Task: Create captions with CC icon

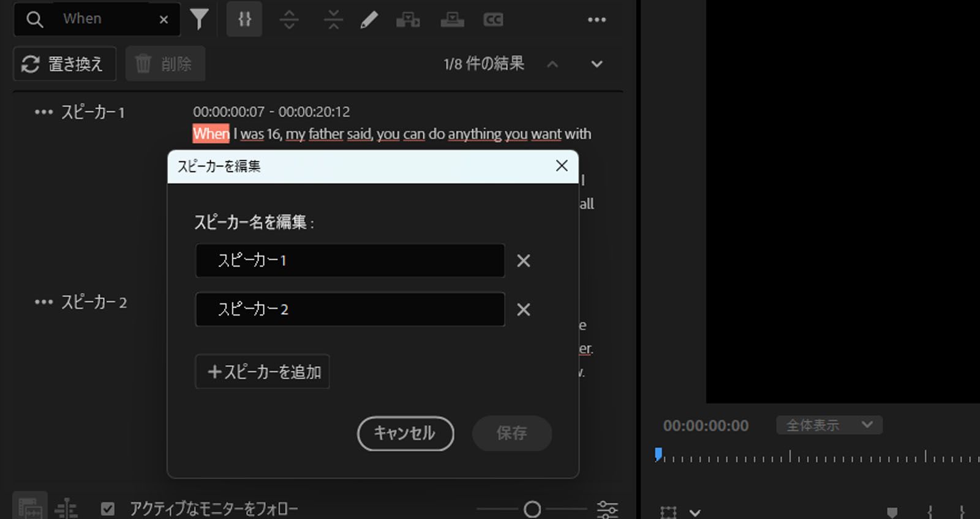Action: click(x=493, y=20)
